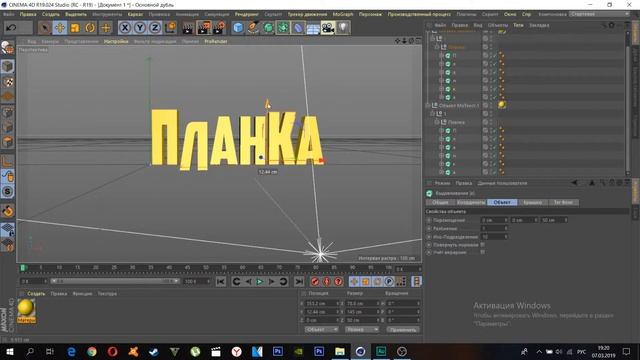Click the Y size field 145 cm
The image size is (640, 360).
[x=362, y=312]
